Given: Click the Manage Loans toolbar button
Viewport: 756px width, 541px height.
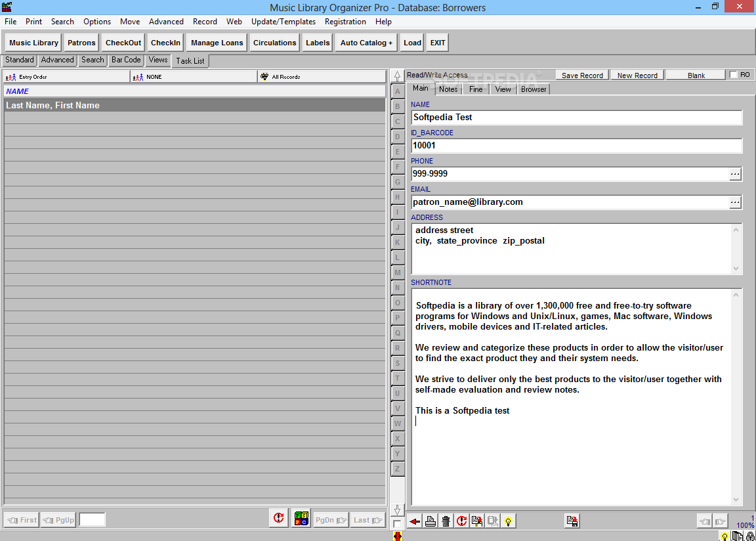Looking at the screenshot, I should [217, 43].
